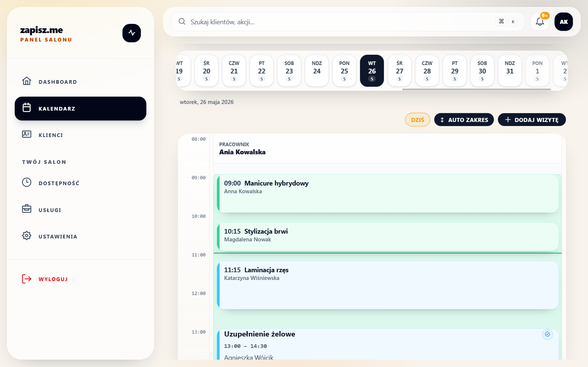Click the Kalendarz calendar icon
Screen dimensions: 588x367
(x=26, y=108)
